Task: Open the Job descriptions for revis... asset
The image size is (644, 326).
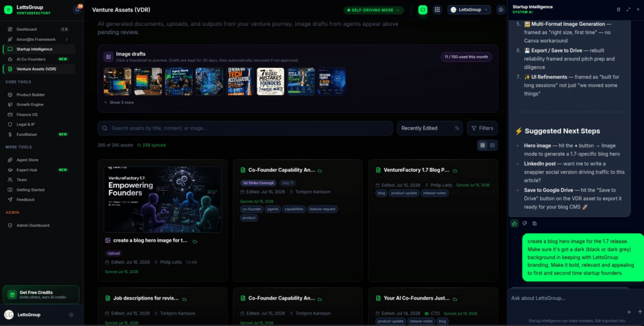Action: pos(146,298)
